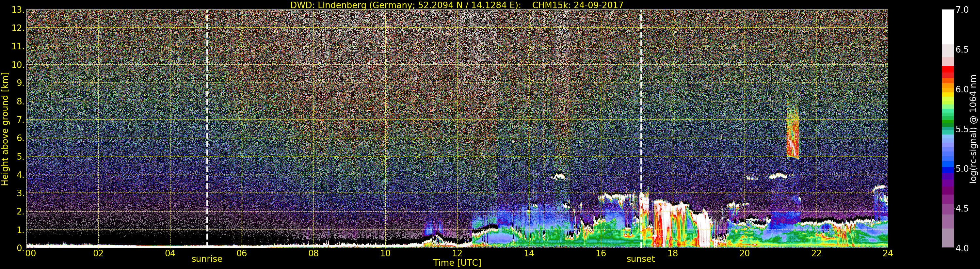Click the time-axis tick label '06'
980x269 pixels.
pos(242,253)
